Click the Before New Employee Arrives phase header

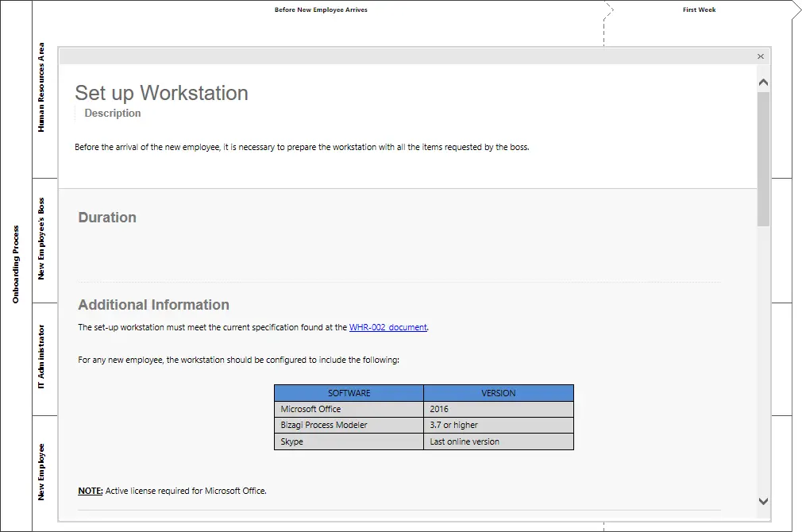pyautogui.click(x=321, y=10)
